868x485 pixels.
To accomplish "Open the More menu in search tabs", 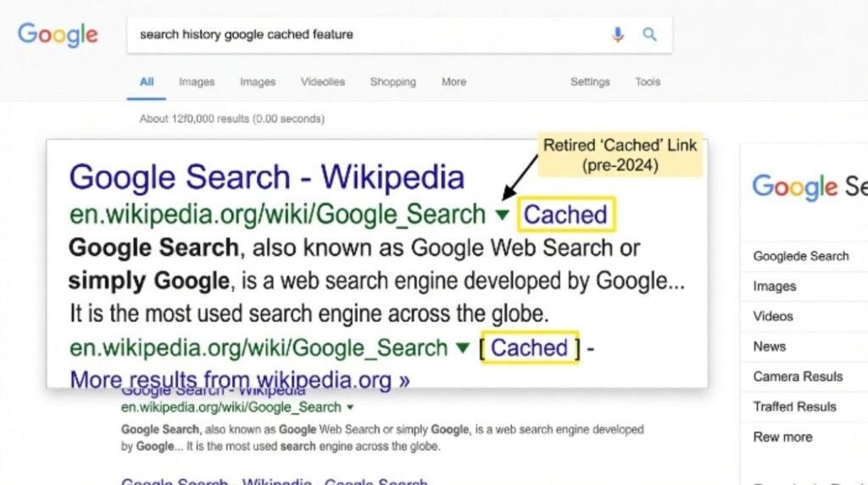I will click(454, 82).
